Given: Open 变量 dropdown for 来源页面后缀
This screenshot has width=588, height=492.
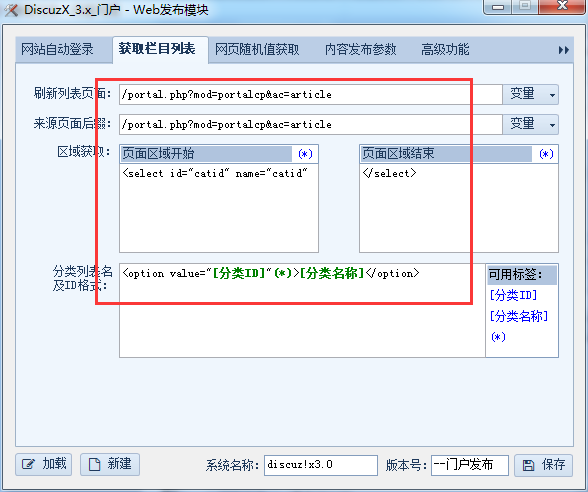Looking at the screenshot, I should coord(531,124).
